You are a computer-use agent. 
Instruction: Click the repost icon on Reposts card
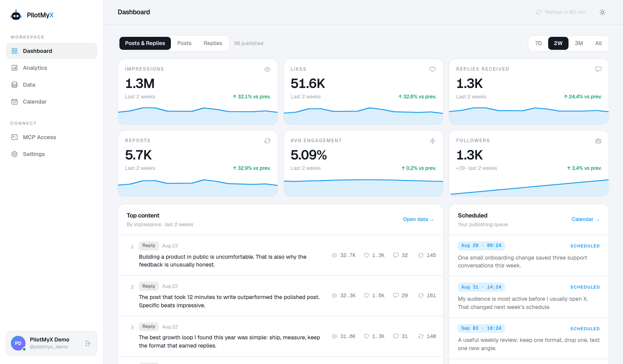(x=267, y=141)
